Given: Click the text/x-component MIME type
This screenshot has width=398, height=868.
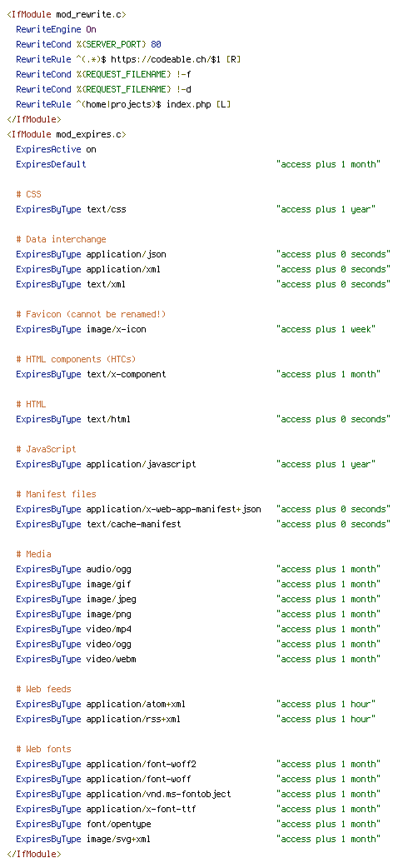Looking at the screenshot, I should click(x=127, y=374).
